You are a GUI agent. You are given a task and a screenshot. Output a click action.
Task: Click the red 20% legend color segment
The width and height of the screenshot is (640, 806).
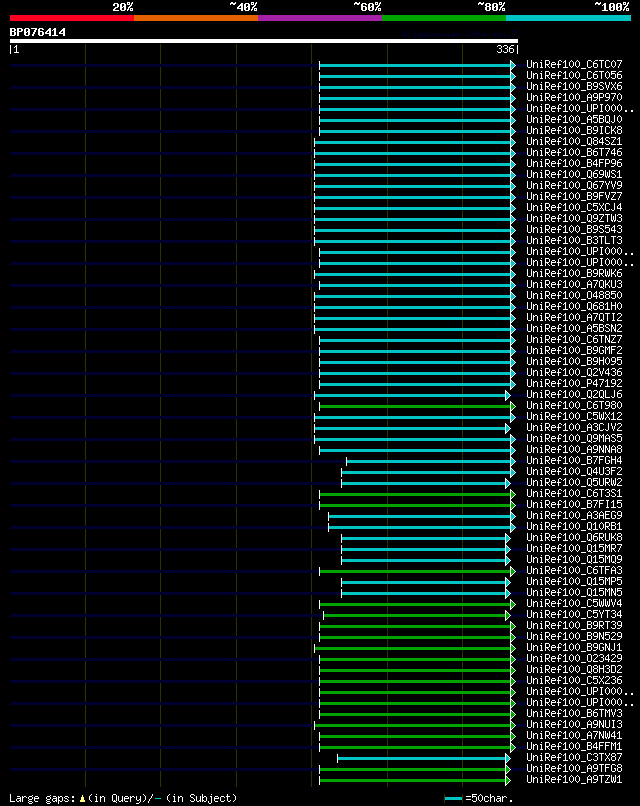click(71, 18)
